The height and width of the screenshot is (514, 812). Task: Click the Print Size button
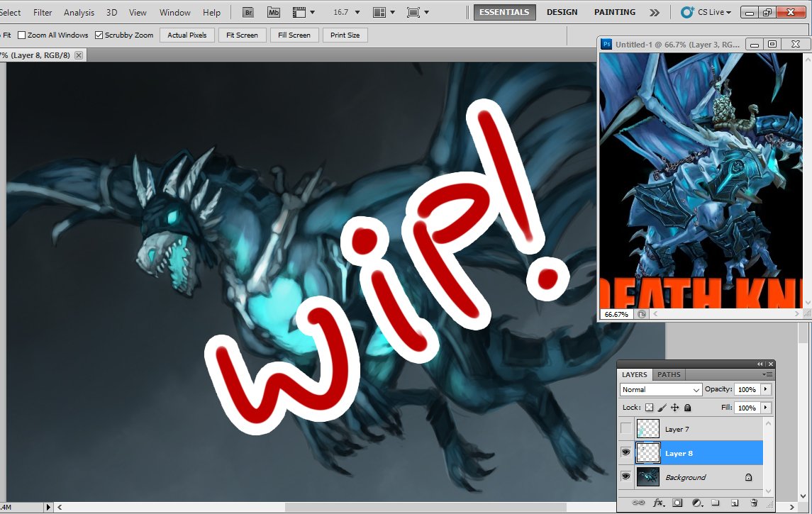(x=345, y=35)
